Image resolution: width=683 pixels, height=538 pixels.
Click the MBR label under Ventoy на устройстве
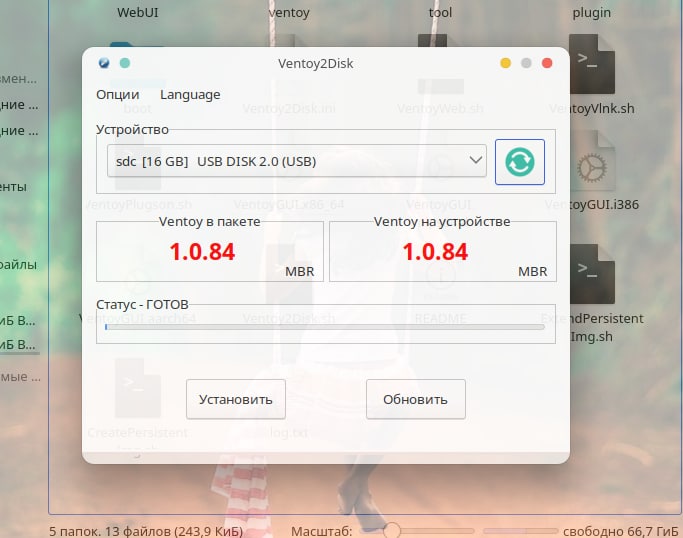(x=532, y=271)
